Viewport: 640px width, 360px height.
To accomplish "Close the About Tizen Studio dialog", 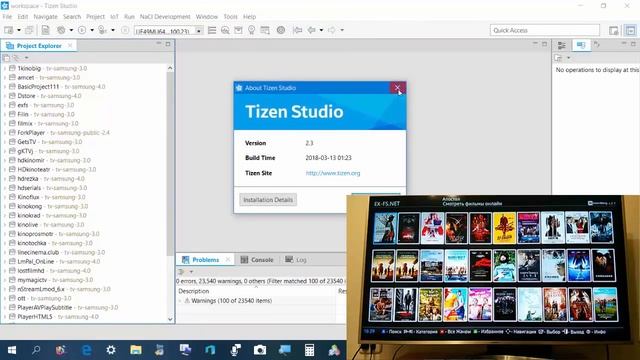I will click(397, 88).
